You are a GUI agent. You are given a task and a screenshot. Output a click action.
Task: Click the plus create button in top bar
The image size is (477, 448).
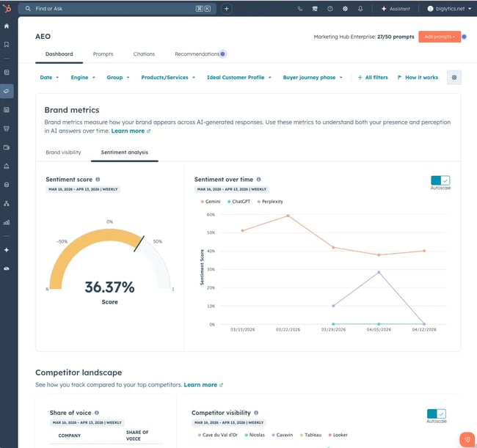click(226, 9)
